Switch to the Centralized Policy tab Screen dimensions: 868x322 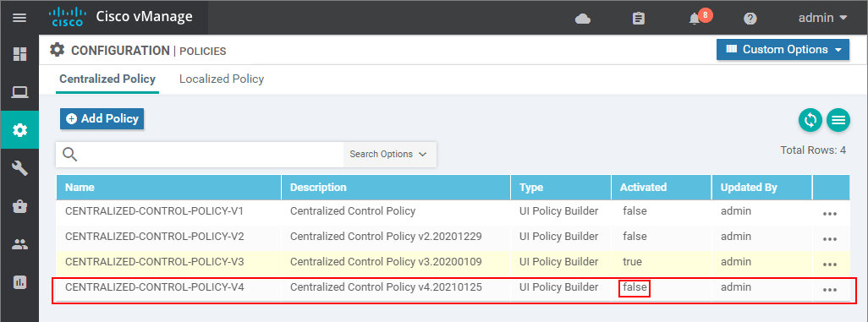point(107,79)
